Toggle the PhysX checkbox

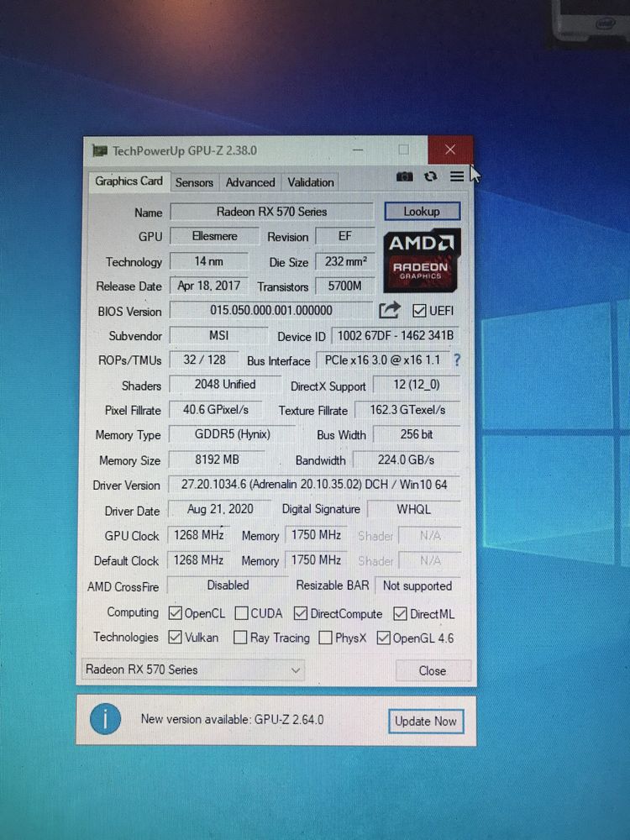pos(325,638)
